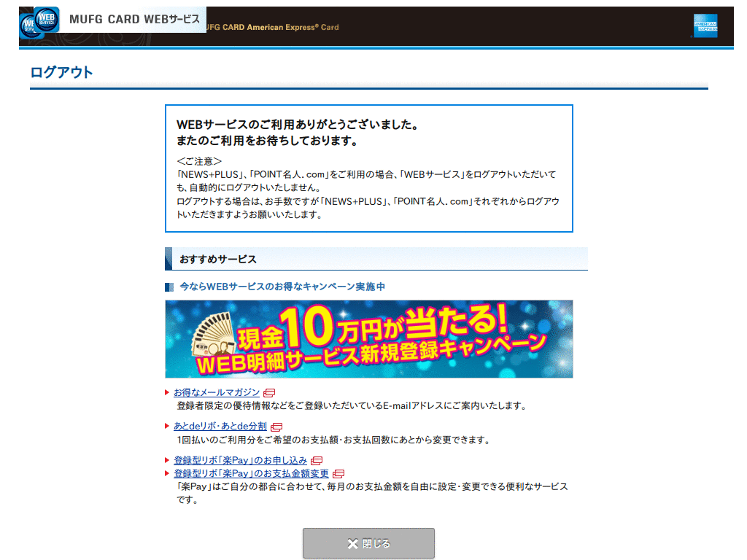Image resolution: width=747 pixels, height=560 pixels.
Task: Open the 登録型リボ「楽Pay」のお支払金額変更 link
Action: [x=251, y=473]
